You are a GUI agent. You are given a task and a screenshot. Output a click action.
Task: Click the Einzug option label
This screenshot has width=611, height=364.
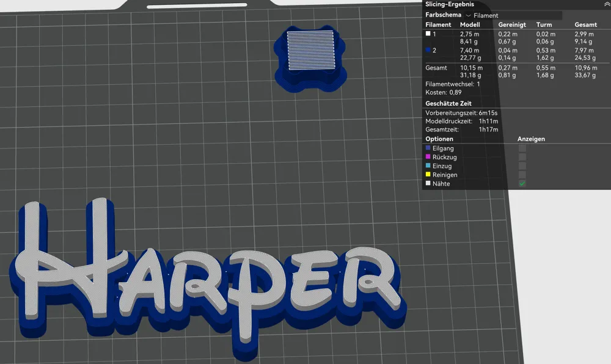[442, 166]
